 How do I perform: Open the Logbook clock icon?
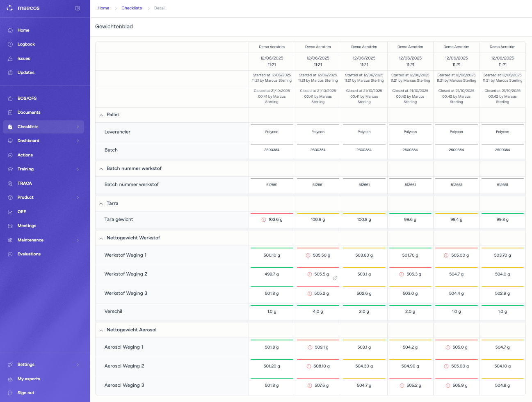coord(10,44)
